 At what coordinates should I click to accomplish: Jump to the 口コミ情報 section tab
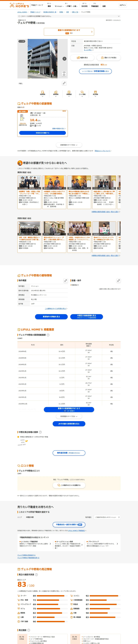click(82, 93)
